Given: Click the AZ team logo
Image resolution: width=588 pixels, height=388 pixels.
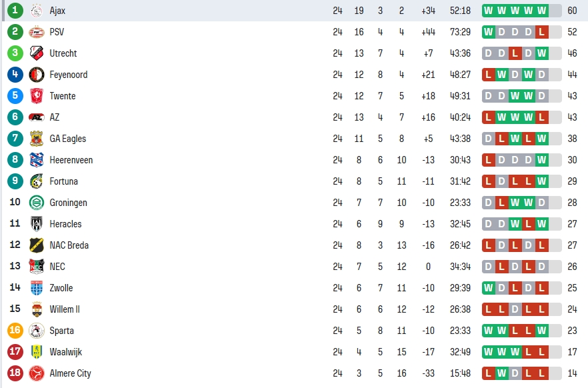Looking at the screenshot, I should (x=37, y=117).
